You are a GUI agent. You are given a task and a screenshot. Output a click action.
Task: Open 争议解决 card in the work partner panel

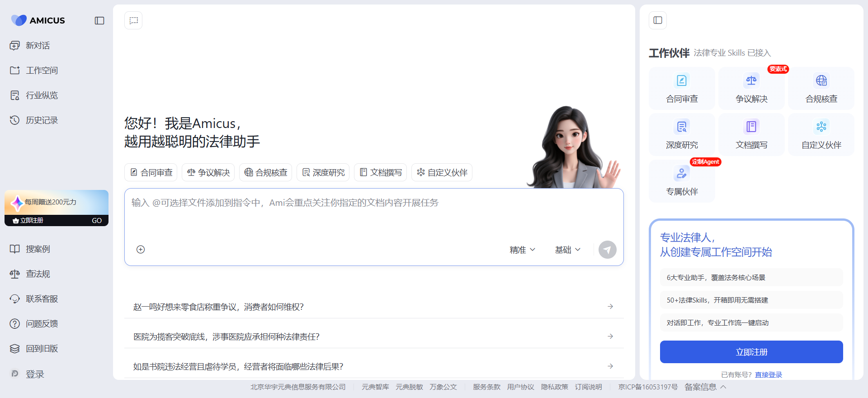pos(751,89)
